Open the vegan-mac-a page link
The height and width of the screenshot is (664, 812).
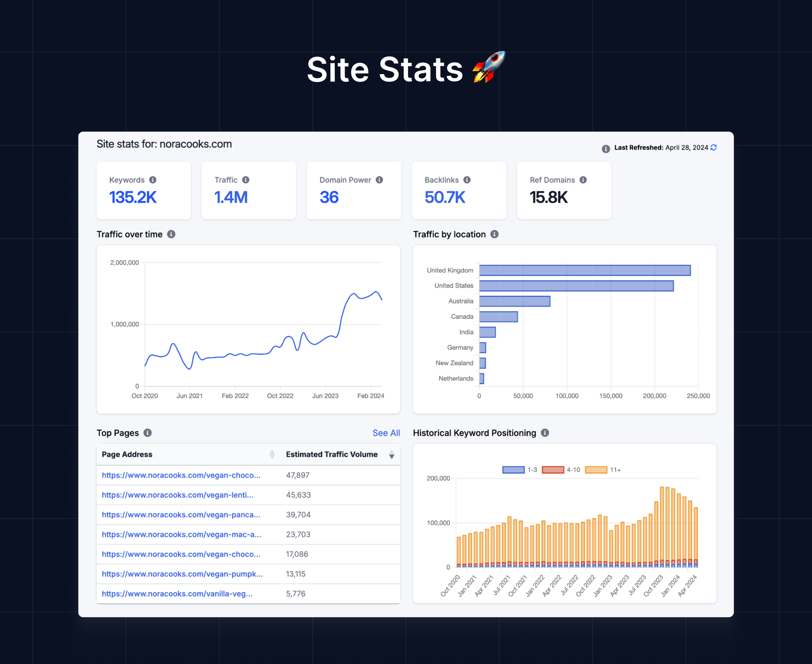[x=182, y=534]
